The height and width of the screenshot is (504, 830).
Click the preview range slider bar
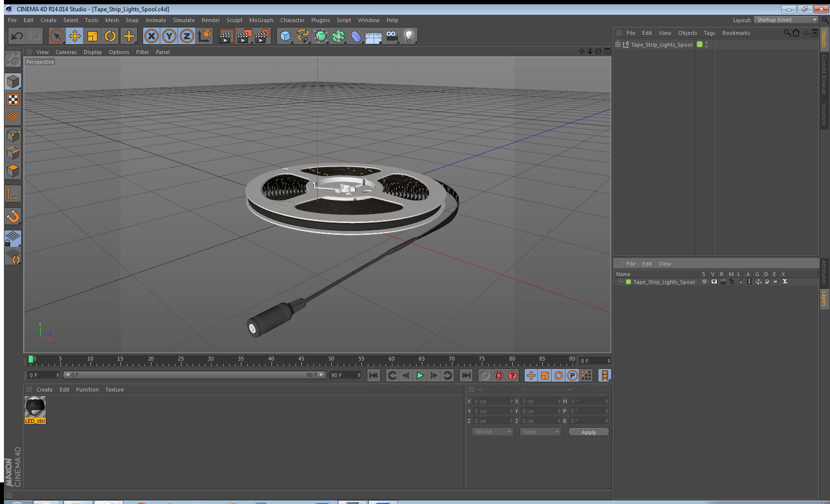click(194, 375)
